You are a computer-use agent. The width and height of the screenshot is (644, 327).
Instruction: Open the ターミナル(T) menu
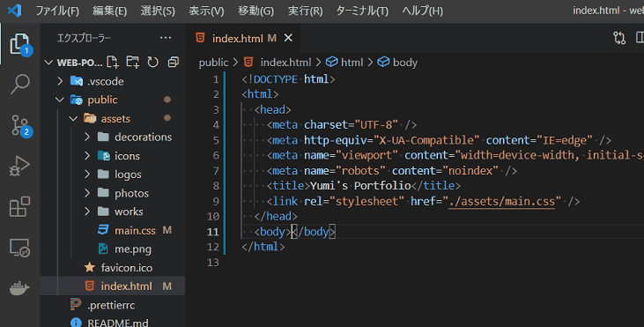point(362,11)
